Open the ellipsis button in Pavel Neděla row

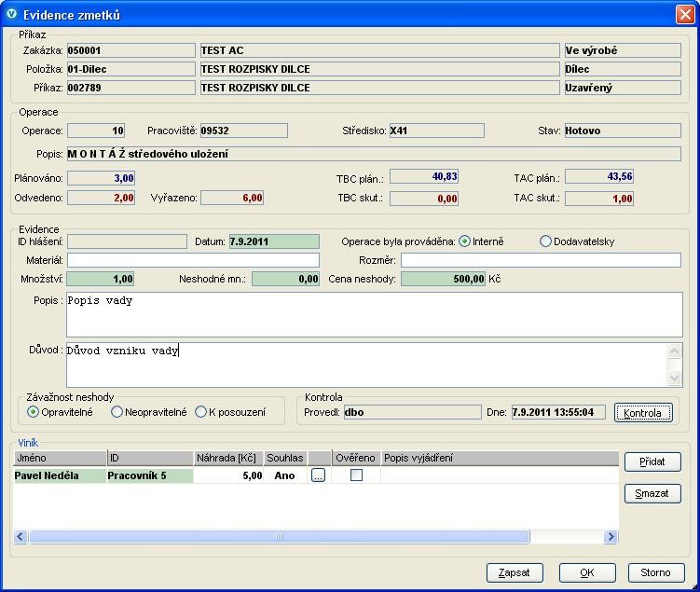(318, 475)
